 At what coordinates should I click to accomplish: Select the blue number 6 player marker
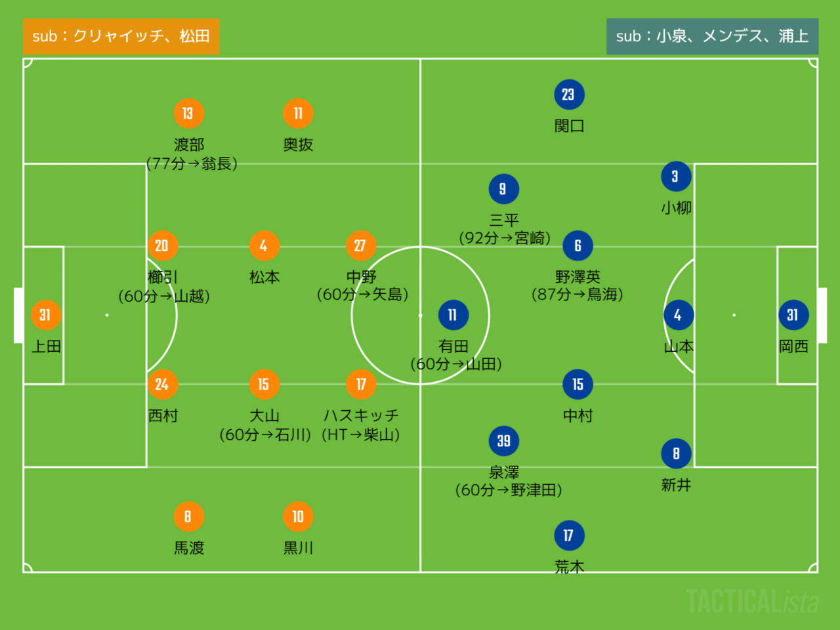click(x=577, y=246)
